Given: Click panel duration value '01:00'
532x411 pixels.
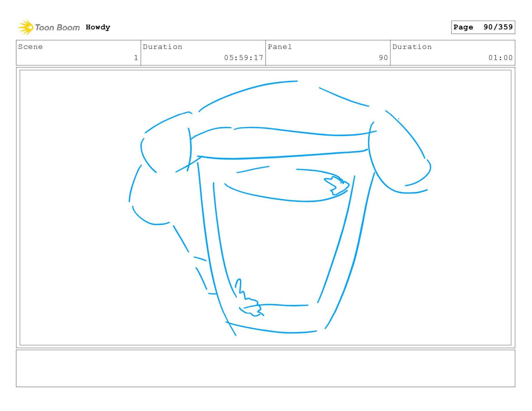Looking at the screenshot, I should 500,58.
